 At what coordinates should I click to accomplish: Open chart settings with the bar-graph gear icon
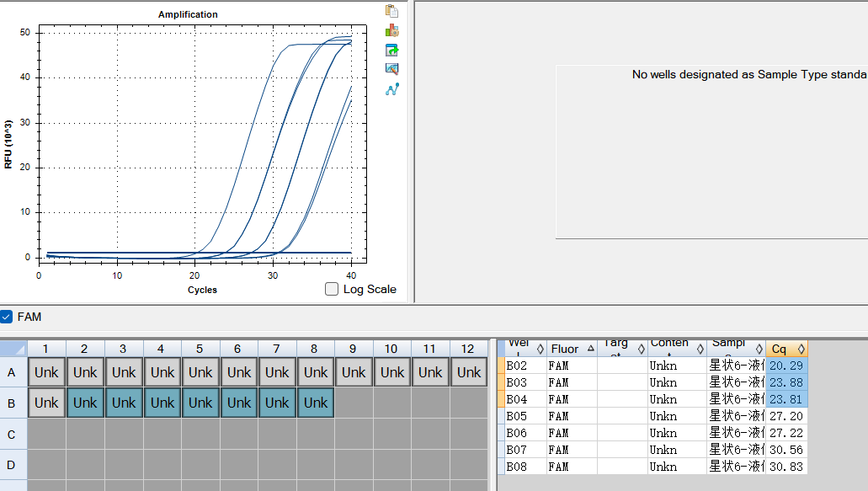click(x=392, y=30)
